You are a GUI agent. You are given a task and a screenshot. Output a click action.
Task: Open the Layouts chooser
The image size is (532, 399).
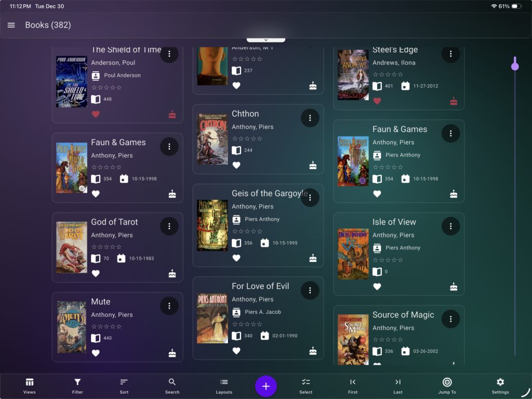pos(224,386)
